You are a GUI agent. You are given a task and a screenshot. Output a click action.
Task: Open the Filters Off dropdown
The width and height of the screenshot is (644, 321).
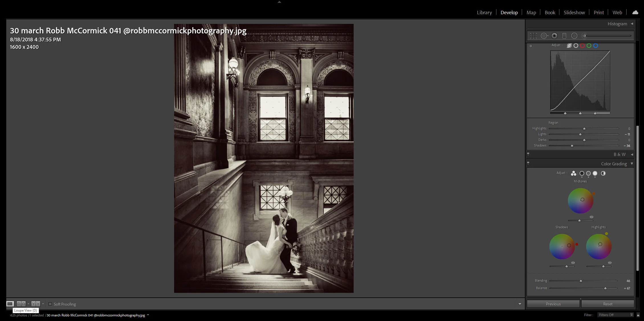coord(615,315)
